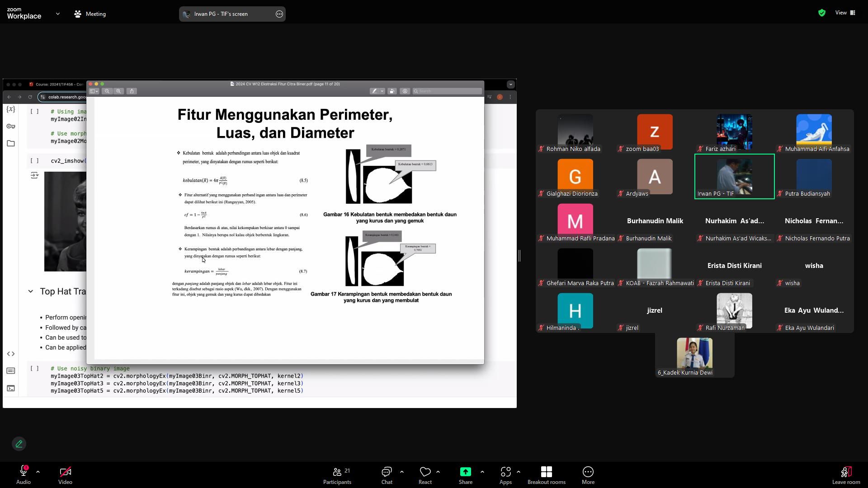868x488 pixels.
Task: Click Hilmaninda participant avatar
Action: pyautogui.click(x=575, y=310)
